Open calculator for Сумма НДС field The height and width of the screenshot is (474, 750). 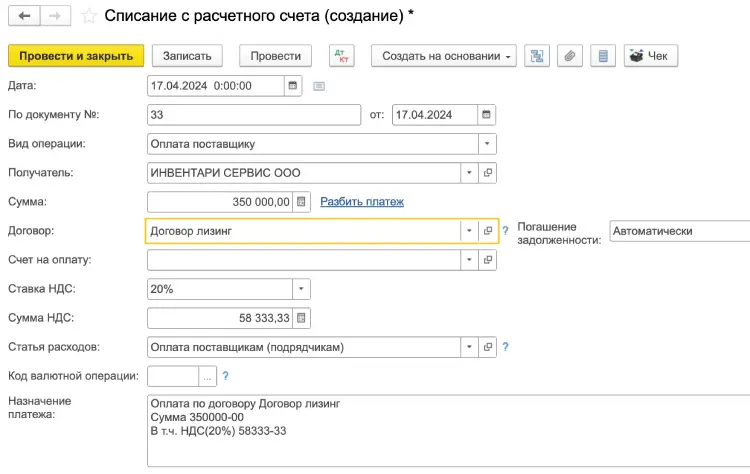click(x=302, y=318)
